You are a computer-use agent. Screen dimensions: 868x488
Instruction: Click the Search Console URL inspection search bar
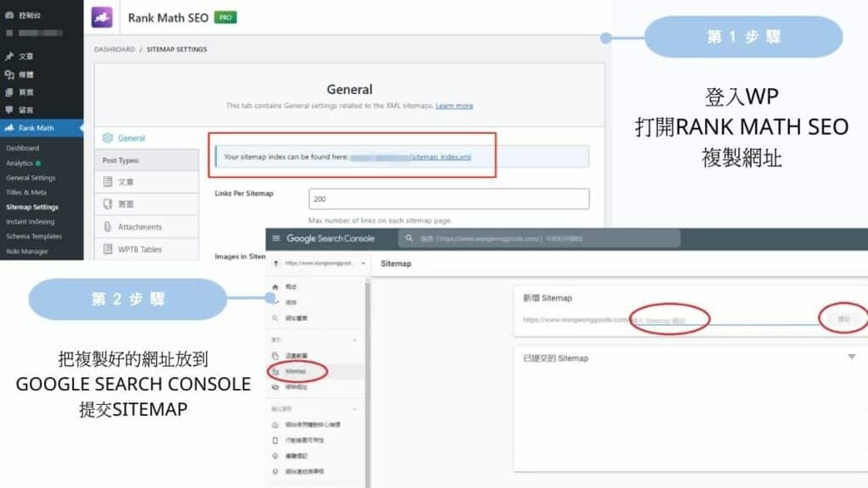[539, 238]
